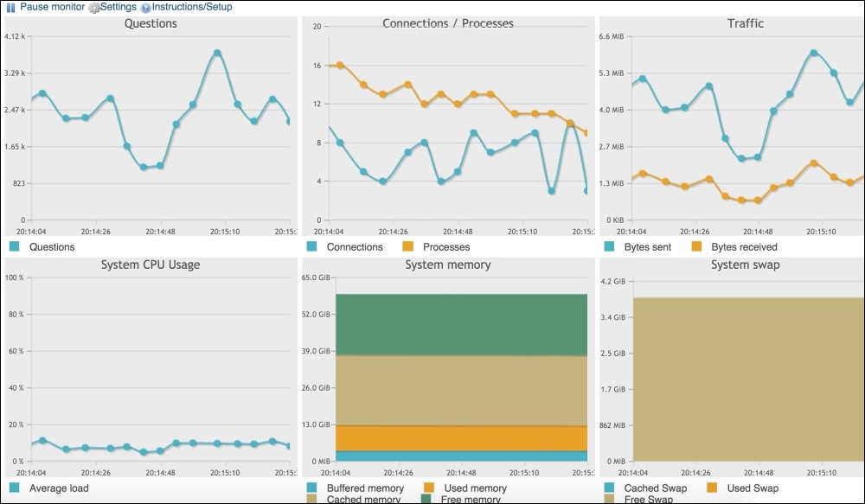865x504 pixels.
Task: Toggle the Processes series legend swatch
Action: click(408, 246)
